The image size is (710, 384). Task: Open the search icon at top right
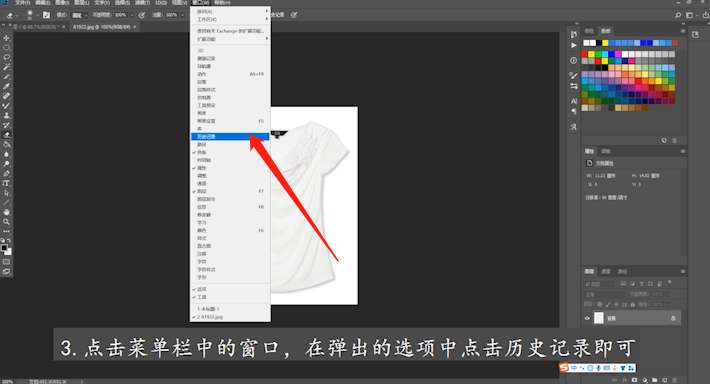678,15
